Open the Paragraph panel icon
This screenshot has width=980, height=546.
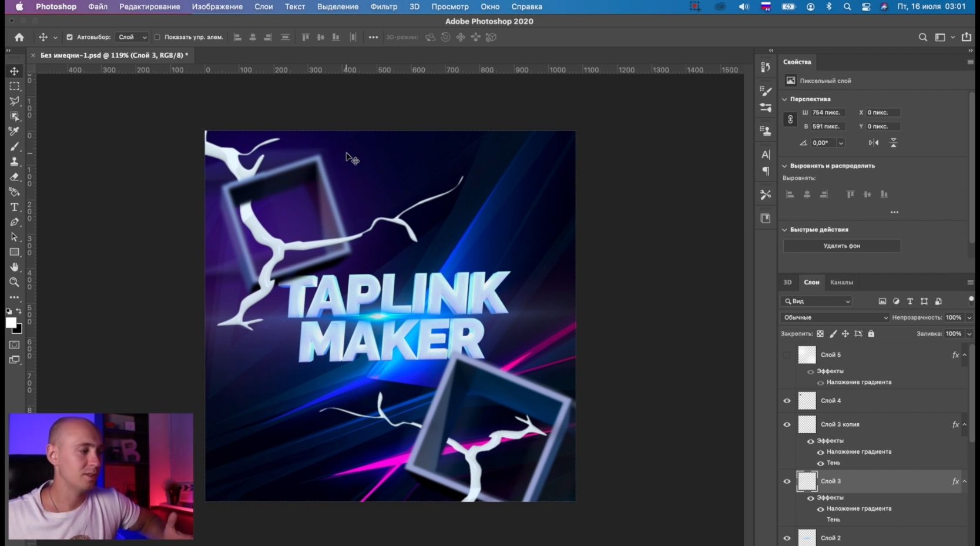[x=766, y=171]
